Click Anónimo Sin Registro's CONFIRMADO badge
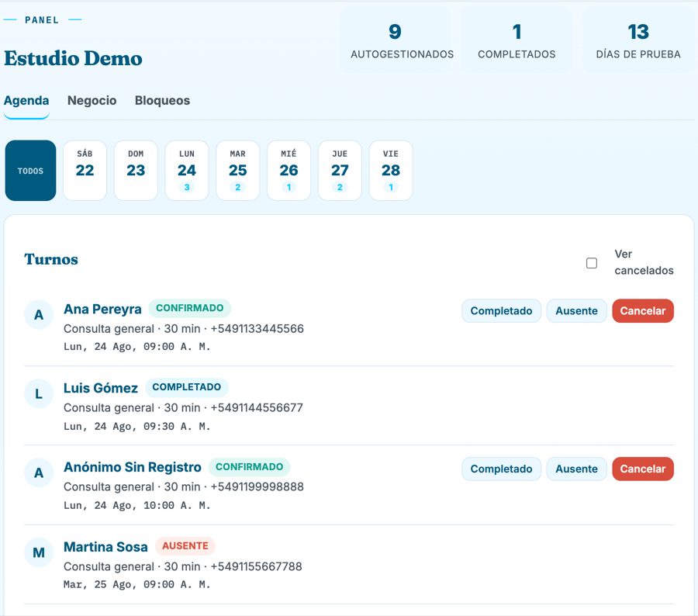698x616 pixels. (x=249, y=467)
